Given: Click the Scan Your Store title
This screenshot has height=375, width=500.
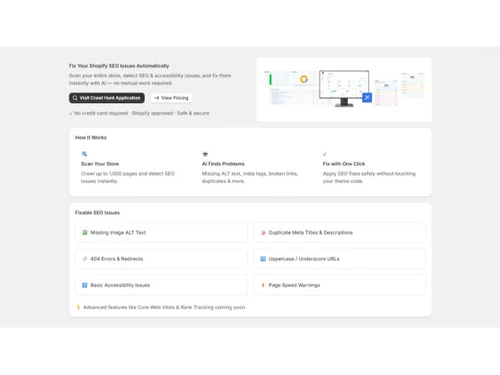Looking at the screenshot, I should tap(100, 164).
